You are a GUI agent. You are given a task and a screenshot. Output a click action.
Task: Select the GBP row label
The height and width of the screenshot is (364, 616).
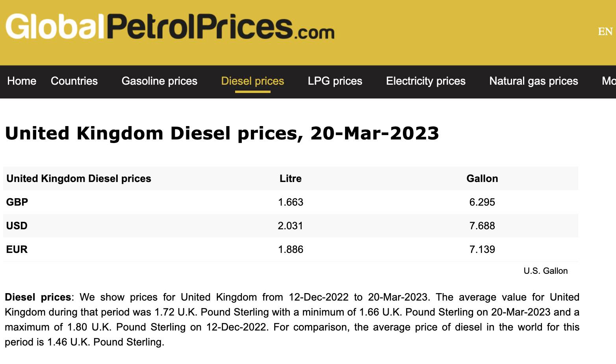tap(17, 202)
